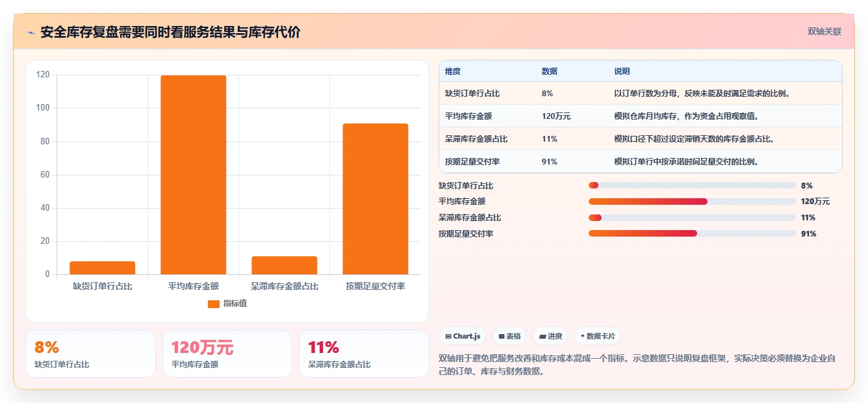Screen dimensions: 868x403
Task: Click the 平均库存金额 progress bar
Action: (692, 201)
